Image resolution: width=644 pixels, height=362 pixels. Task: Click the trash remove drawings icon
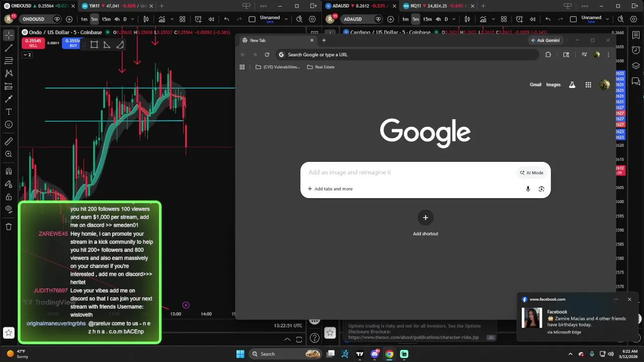[9, 227]
